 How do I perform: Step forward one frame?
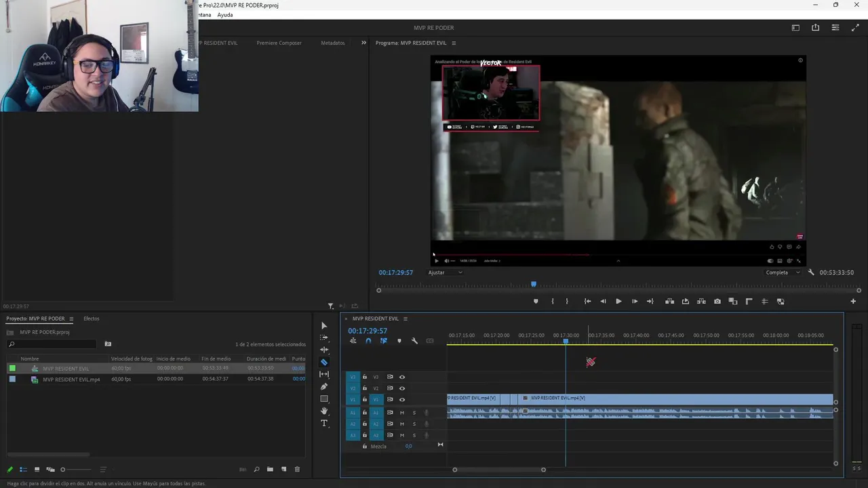[635, 302]
